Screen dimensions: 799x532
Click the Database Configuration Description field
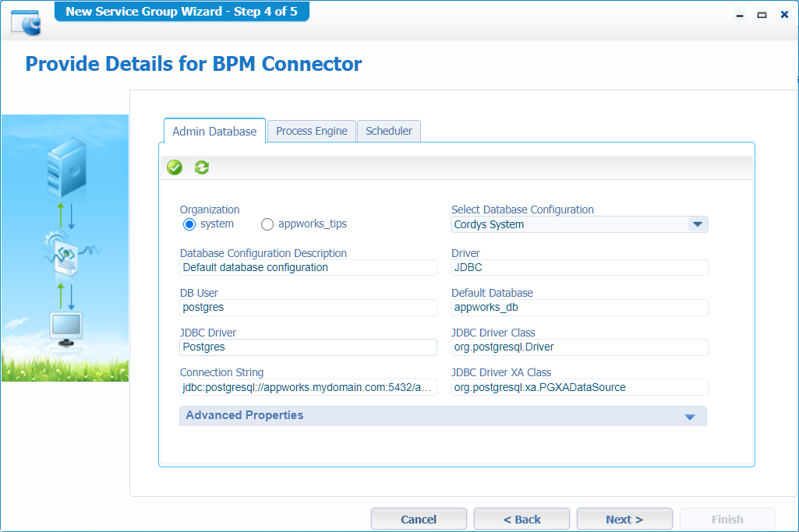(308, 267)
